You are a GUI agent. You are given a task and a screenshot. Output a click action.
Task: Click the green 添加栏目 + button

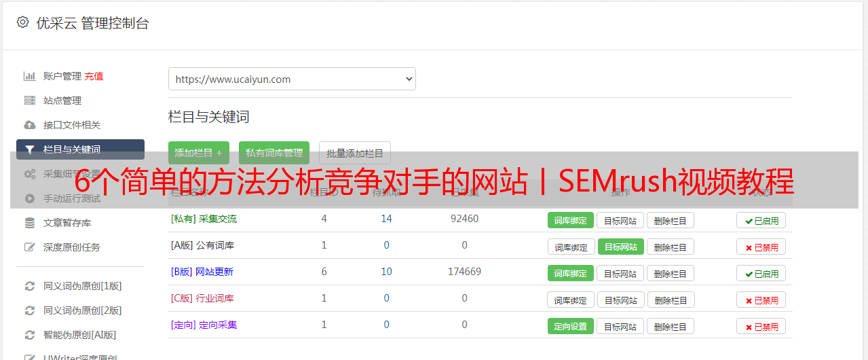(199, 153)
